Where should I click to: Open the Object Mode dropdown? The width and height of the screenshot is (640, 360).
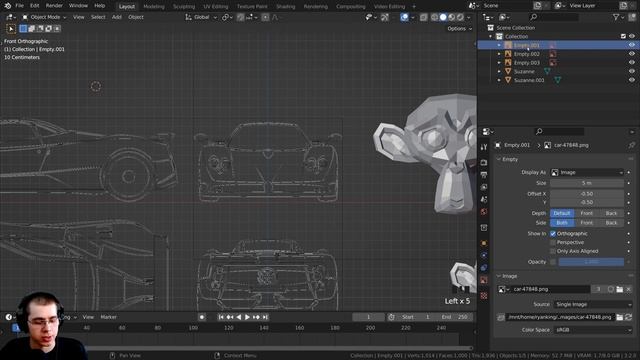44,17
